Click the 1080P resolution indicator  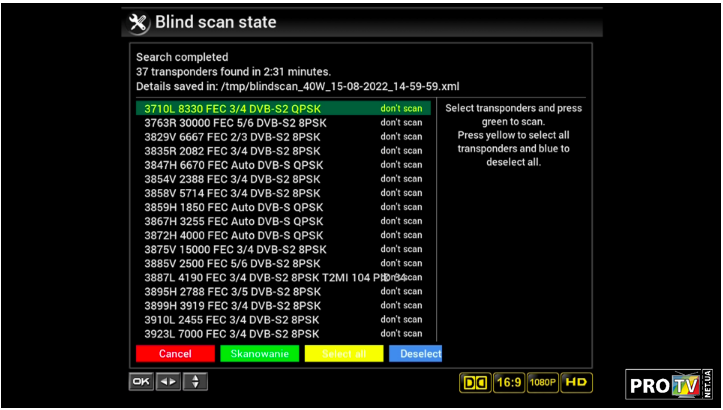[542, 382]
